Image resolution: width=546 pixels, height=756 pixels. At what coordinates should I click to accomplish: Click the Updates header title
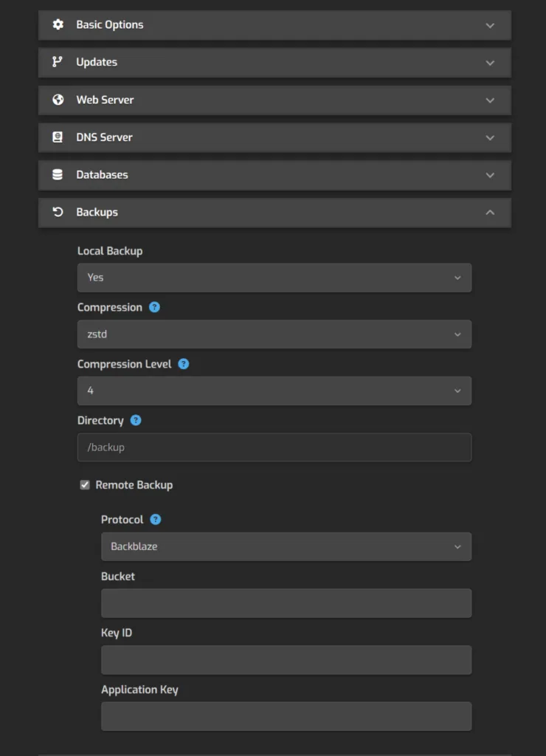[x=97, y=62]
